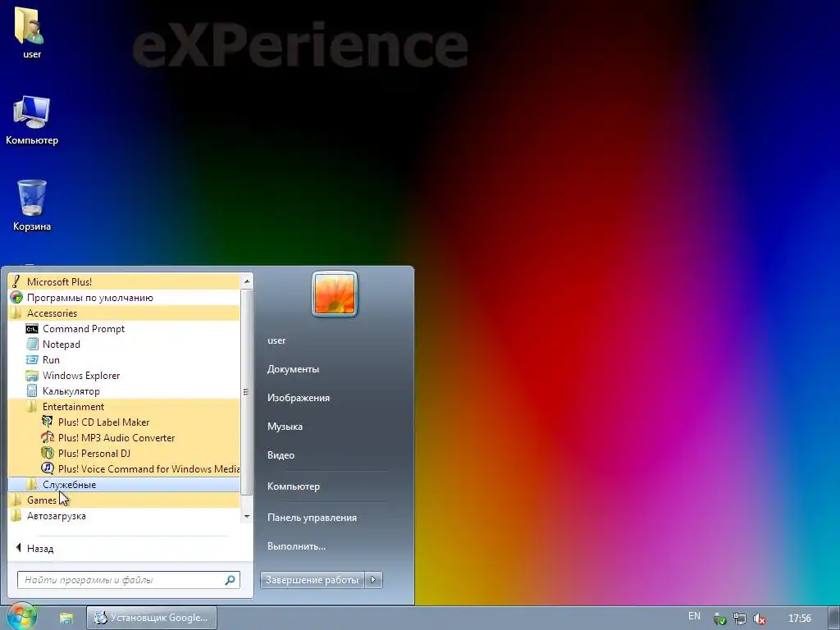The width and height of the screenshot is (840, 630).
Task: Click the user account flower picture
Action: pos(335,294)
